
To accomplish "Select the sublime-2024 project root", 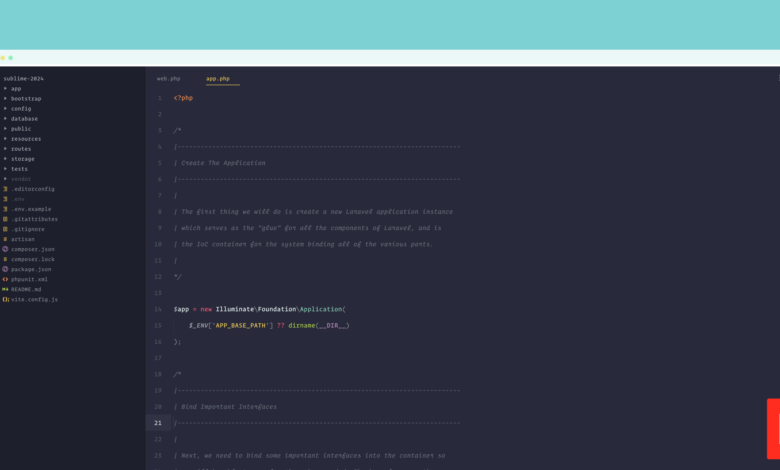I will pyautogui.click(x=23, y=79).
